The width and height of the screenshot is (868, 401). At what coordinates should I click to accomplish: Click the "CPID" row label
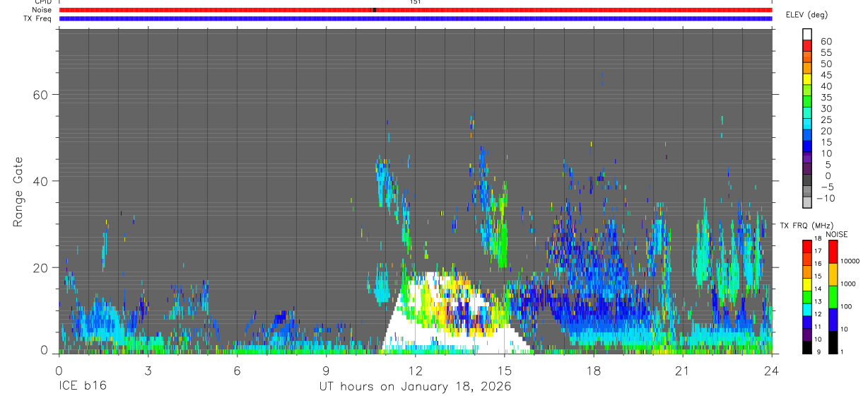[43, 2]
